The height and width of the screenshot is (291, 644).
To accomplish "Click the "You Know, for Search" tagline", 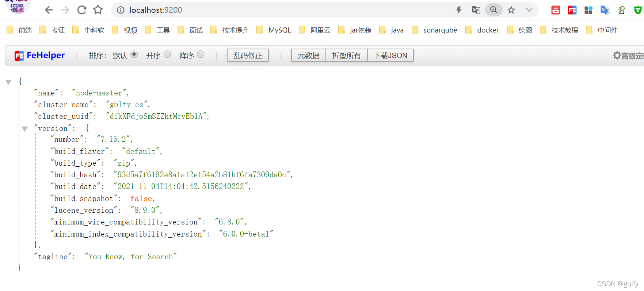I will click(131, 257).
